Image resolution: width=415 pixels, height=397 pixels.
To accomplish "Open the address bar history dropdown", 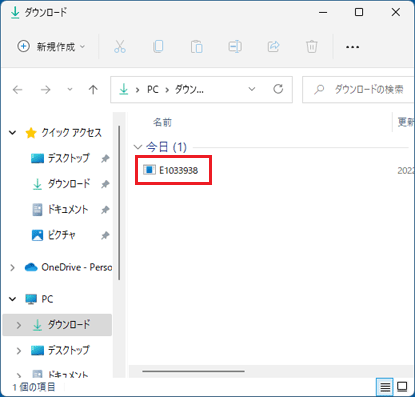I will click(252, 89).
